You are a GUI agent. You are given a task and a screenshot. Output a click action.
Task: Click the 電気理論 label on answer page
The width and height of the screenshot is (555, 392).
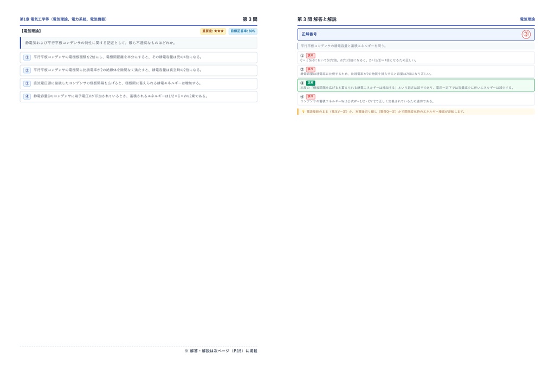(x=527, y=19)
